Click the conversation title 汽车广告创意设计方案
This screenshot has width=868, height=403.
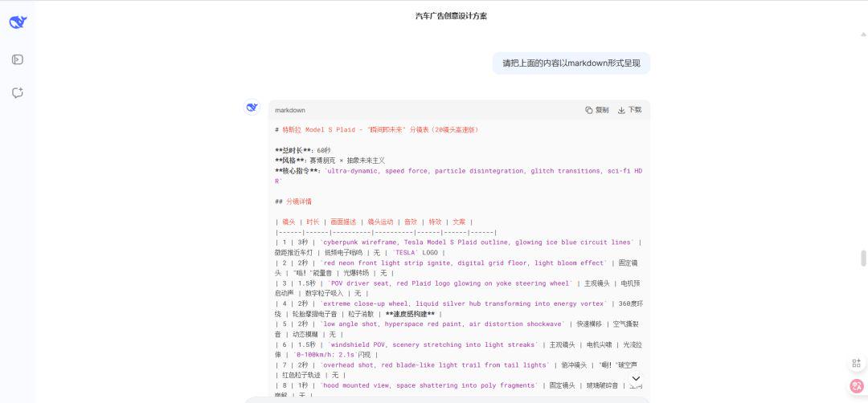pos(451,16)
